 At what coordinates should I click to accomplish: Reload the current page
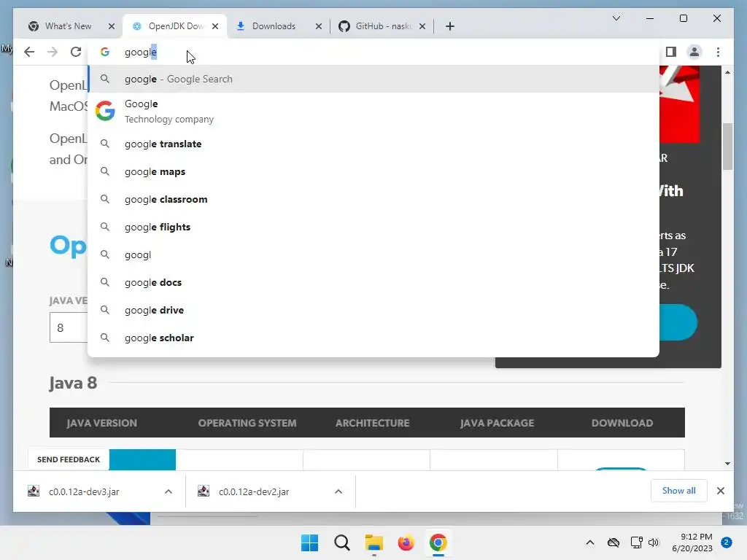(x=76, y=52)
